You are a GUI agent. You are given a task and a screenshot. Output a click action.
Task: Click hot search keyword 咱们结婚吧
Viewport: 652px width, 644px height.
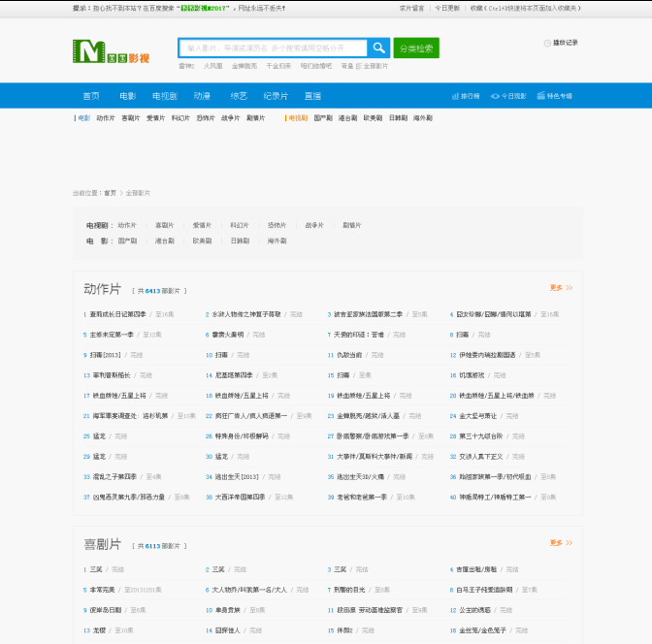[316, 66]
